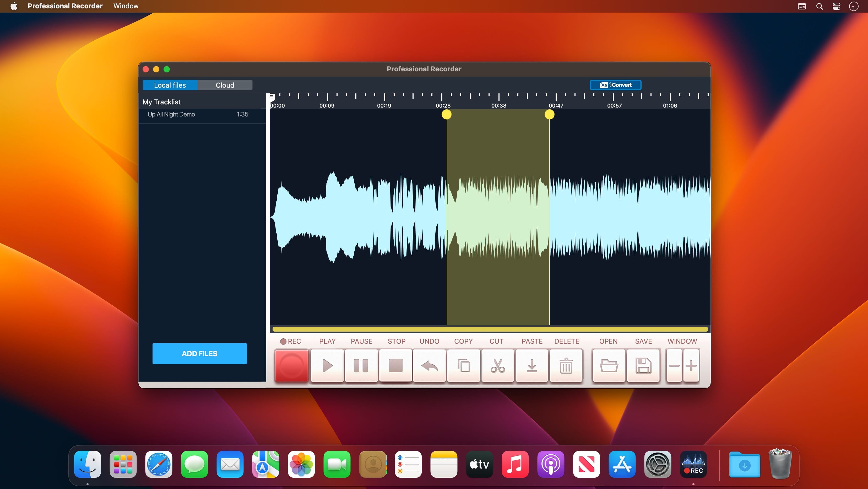
Task: Click the ADD FILES button
Action: tap(199, 353)
